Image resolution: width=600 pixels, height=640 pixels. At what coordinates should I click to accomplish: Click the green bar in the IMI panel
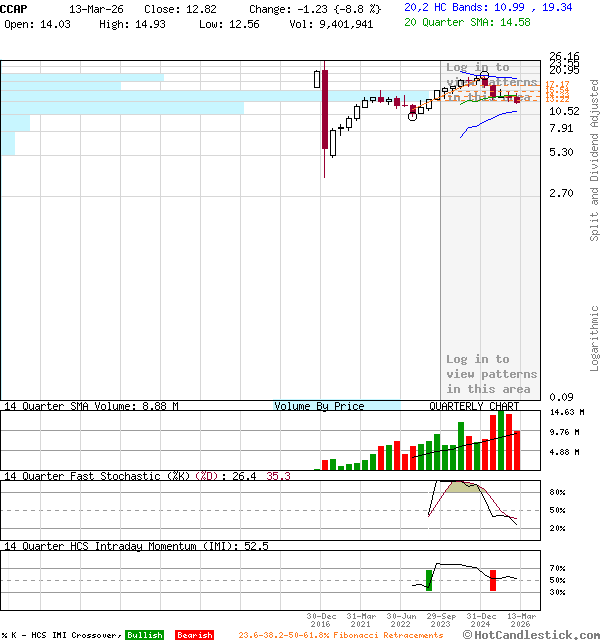(429, 579)
